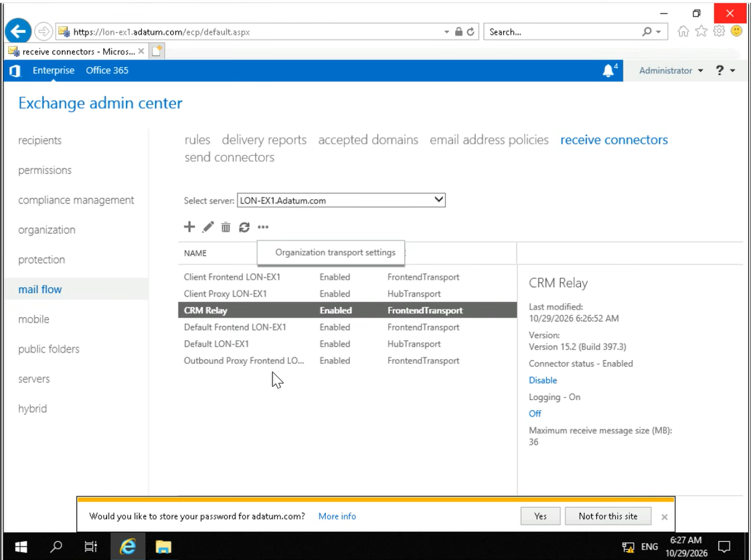Image resolution: width=751 pixels, height=560 pixels.
Task: Edit the selected connector with pencil icon
Action: (208, 227)
